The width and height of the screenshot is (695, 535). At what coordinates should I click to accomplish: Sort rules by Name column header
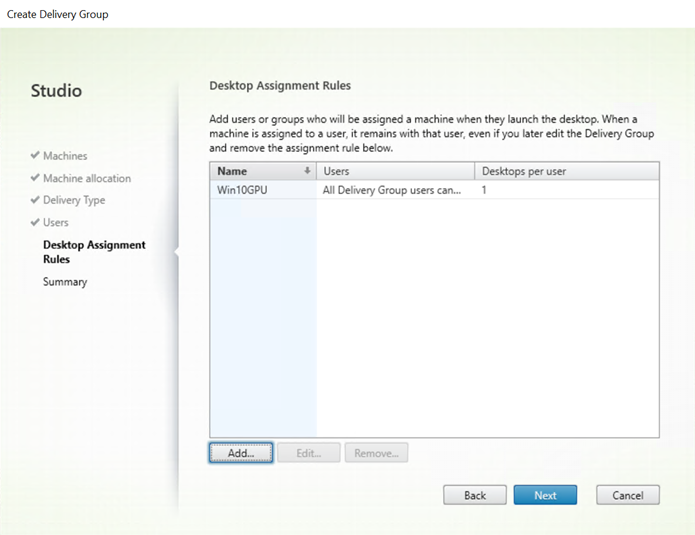(x=263, y=171)
